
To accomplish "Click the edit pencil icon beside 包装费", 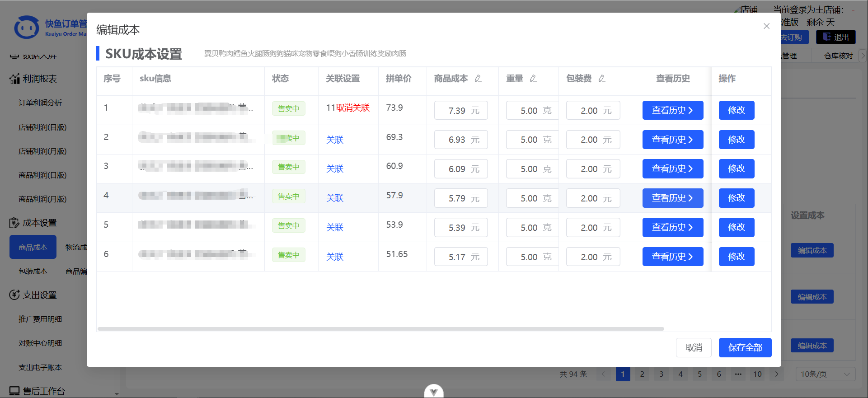I will 602,79.
